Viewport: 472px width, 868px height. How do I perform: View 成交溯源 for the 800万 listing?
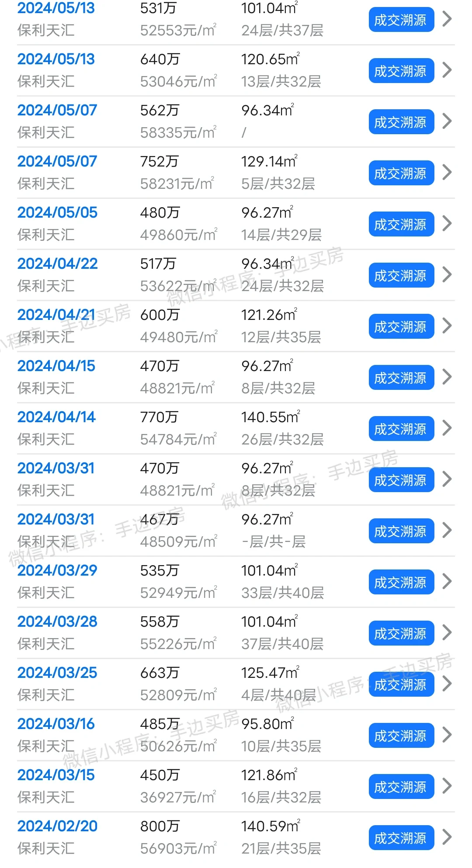point(401,838)
